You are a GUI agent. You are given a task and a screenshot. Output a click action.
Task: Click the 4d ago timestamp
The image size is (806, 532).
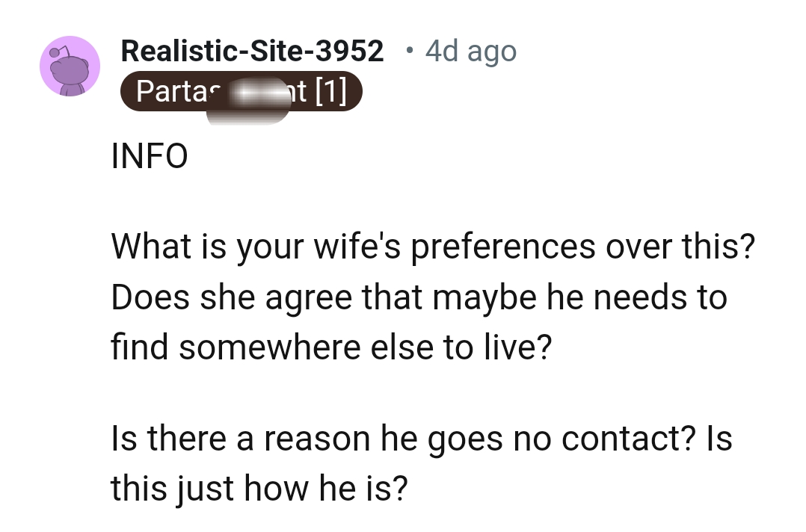[470, 51]
